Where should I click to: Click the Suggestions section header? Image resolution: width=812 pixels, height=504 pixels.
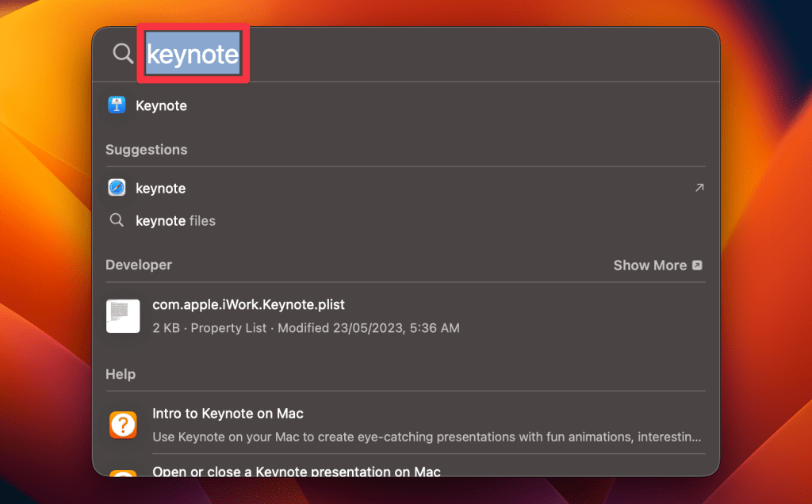(147, 150)
